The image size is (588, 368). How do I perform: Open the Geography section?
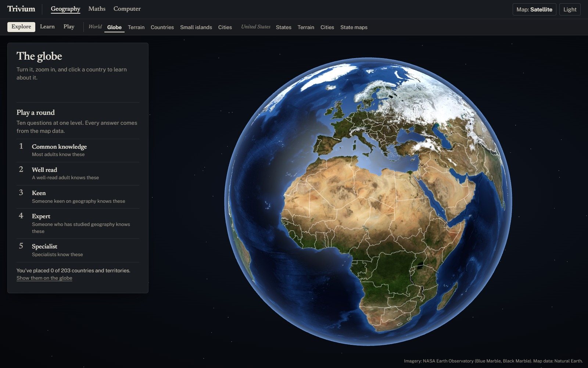coord(65,9)
